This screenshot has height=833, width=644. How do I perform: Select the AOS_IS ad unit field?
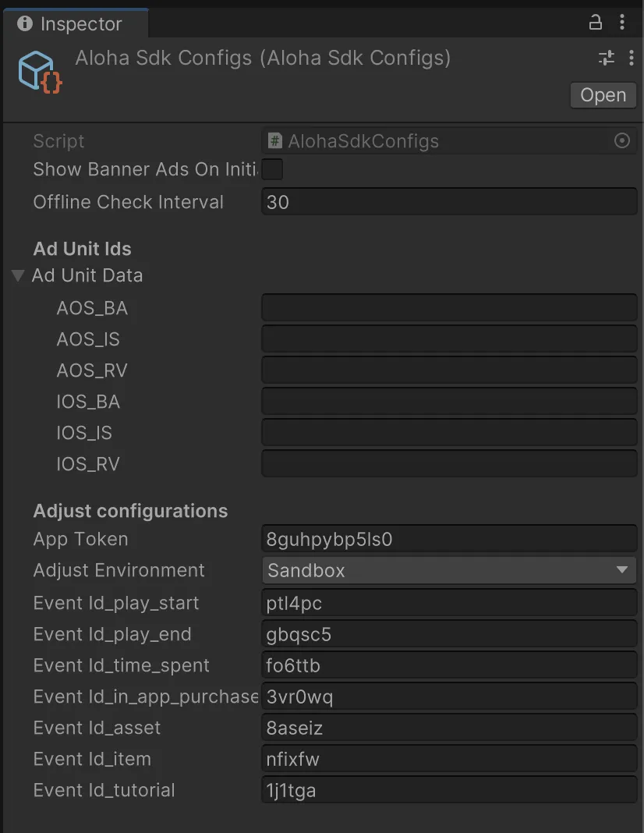click(x=449, y=339)
